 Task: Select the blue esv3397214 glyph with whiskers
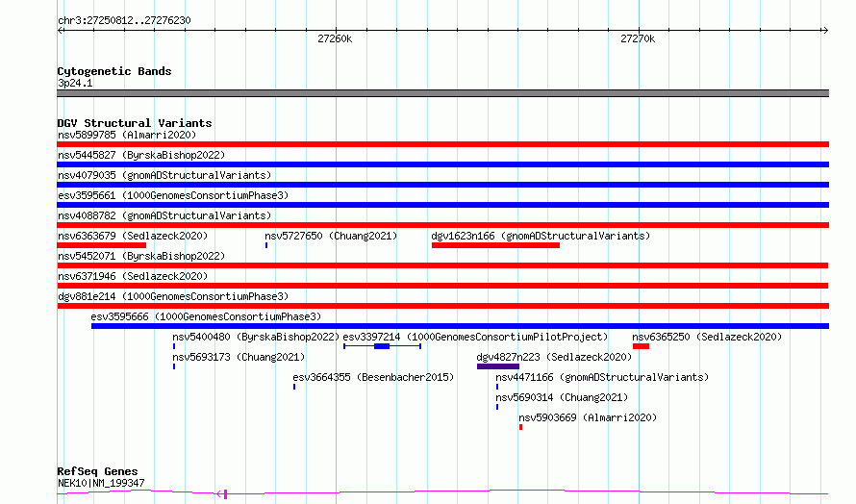click(x=382, y=346)
